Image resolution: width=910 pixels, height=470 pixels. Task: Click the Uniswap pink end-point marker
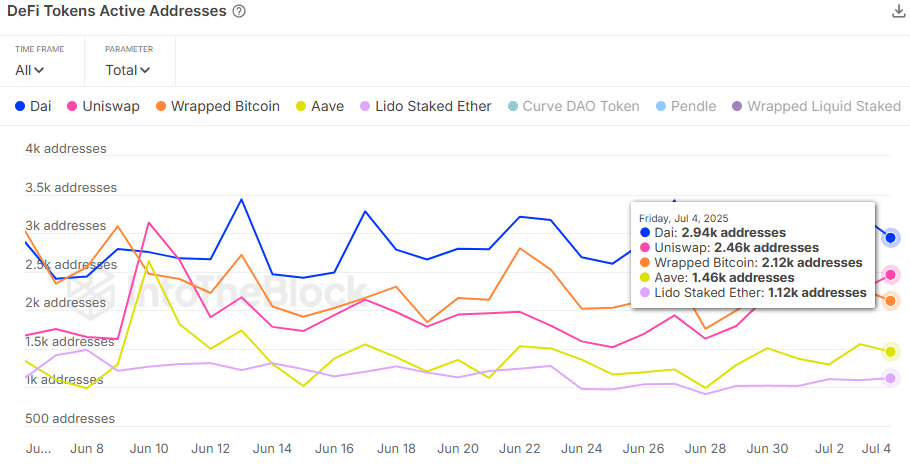pos(890,274)
